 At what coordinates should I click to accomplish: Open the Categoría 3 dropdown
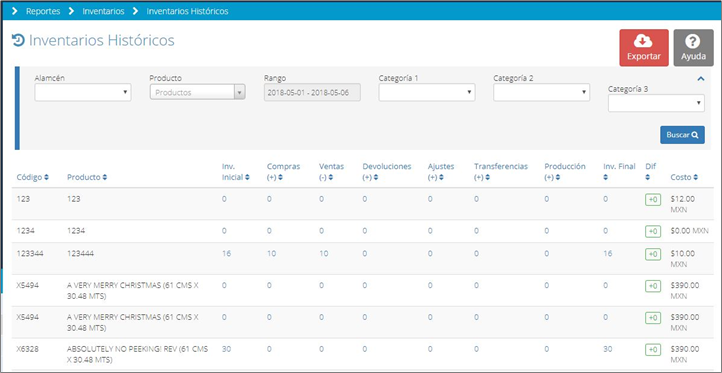click(656, 103)
